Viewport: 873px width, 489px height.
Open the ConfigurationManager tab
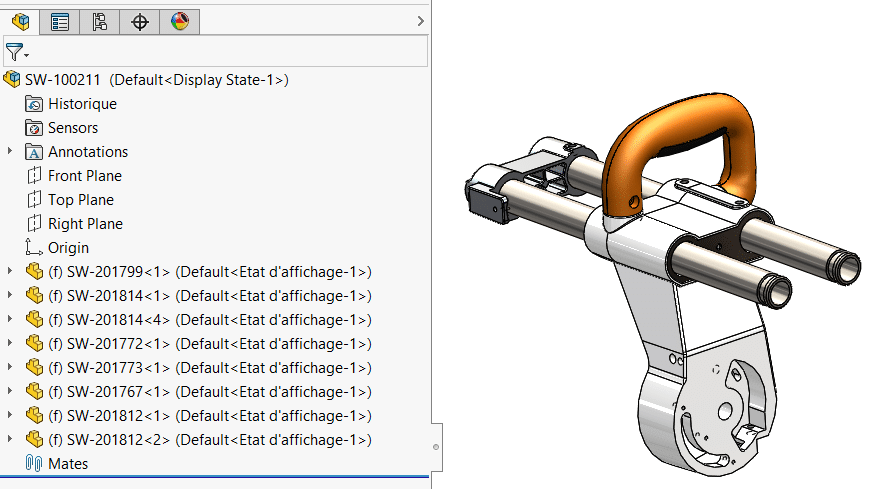100,22
